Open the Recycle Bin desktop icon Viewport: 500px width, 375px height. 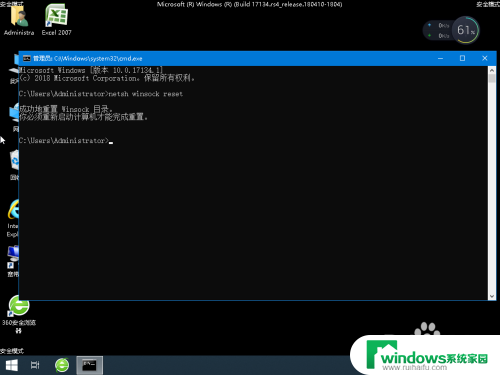click(14, 165)
